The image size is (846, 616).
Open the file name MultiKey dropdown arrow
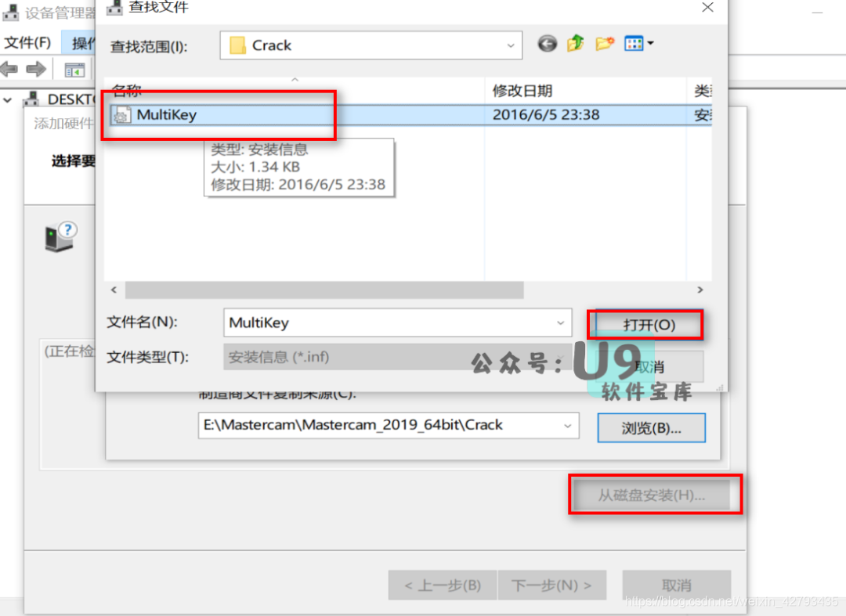560,322
